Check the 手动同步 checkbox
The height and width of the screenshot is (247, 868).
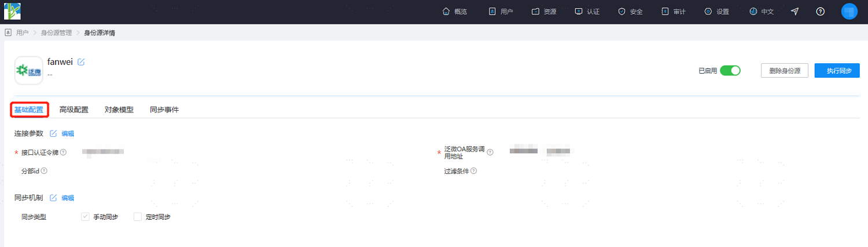(85, 217)
